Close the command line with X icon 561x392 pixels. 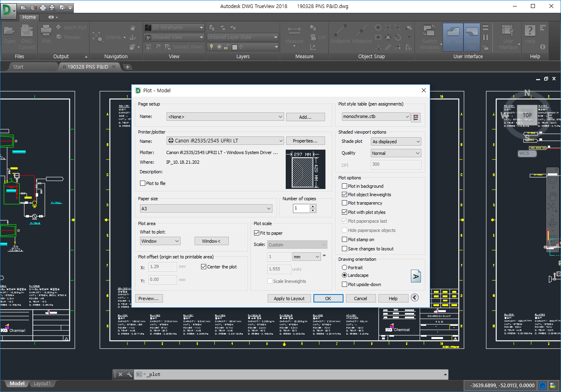pyautogui.click(x=120, y=374)
